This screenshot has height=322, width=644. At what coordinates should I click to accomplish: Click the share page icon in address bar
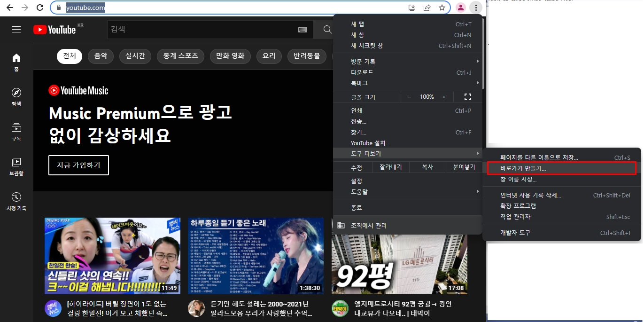click(x=427, y=8)
